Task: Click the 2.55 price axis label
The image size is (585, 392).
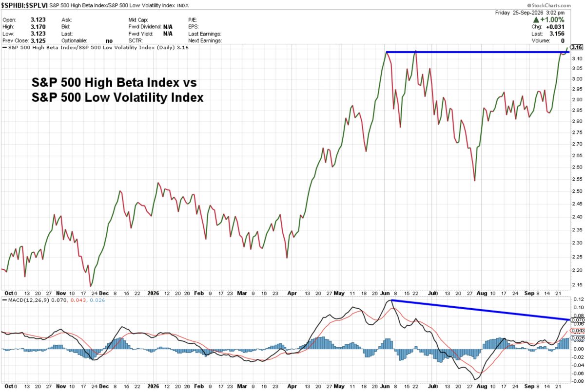Action: (x=577, y=180)
